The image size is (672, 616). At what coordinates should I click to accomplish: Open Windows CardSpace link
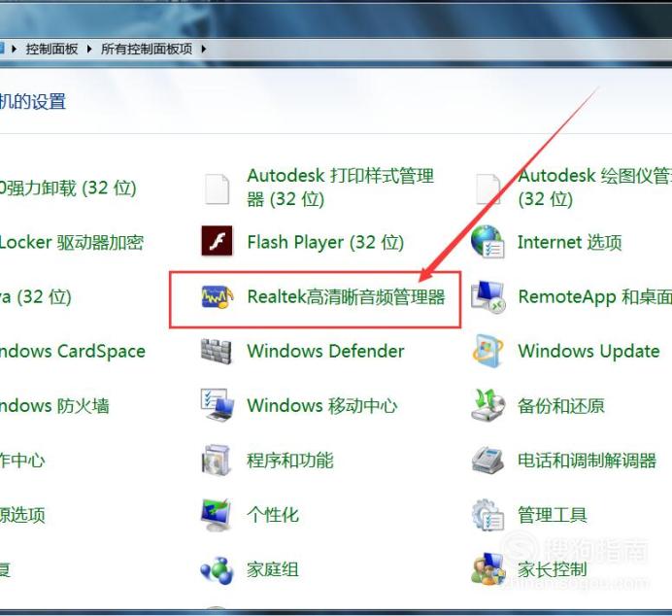click(x=73, y=352)
